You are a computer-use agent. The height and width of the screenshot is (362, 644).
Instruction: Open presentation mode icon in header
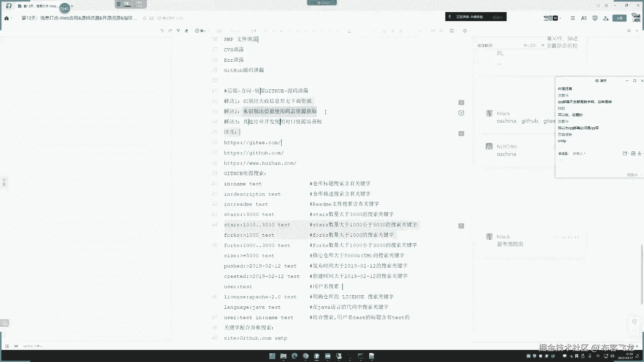click(x=595, y=18)
